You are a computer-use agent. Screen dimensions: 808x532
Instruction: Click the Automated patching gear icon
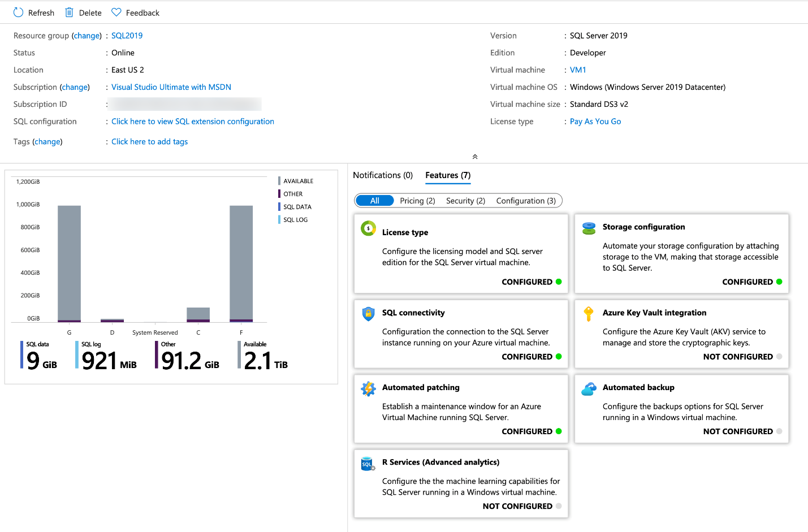(368, 388)
